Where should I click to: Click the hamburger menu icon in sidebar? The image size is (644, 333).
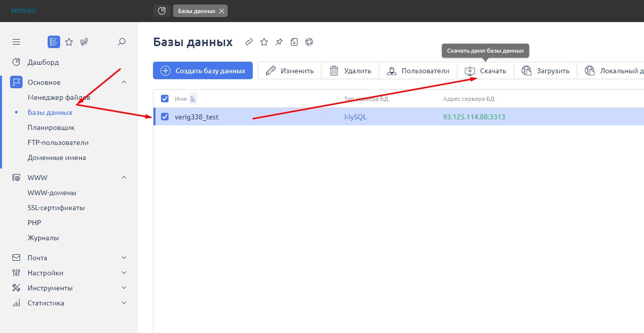[x=17, y=42]
